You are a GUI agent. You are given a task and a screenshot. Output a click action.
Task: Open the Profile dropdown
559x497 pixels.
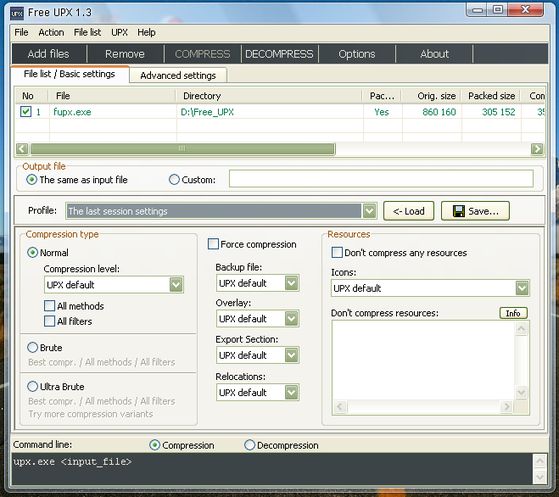tap(370, 211)
